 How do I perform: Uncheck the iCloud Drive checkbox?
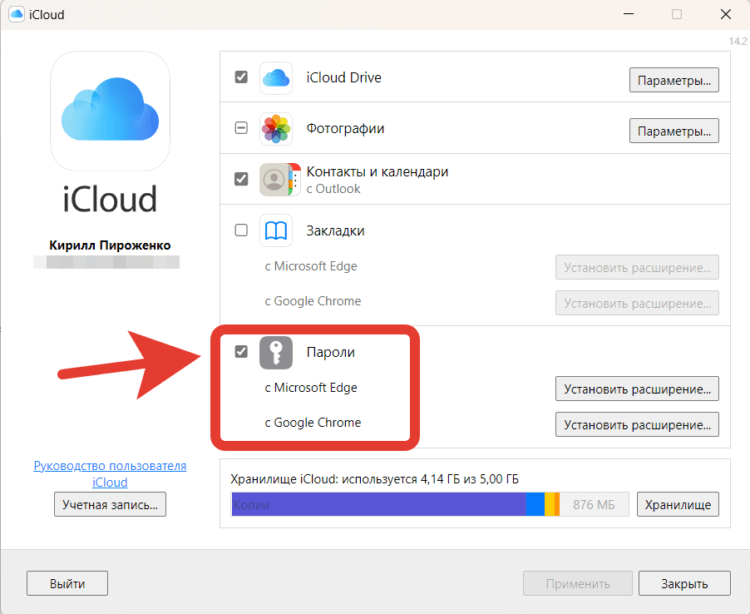tap(241, 77)
